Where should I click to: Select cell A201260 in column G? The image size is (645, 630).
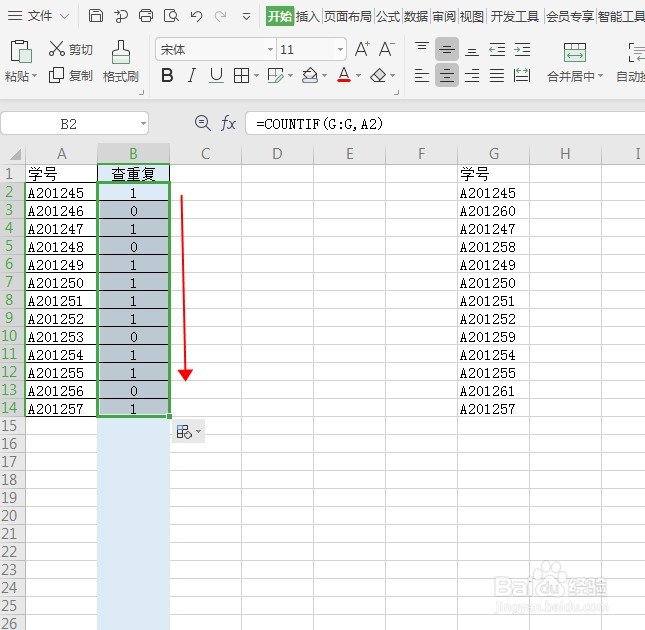(x=493, y=211)
